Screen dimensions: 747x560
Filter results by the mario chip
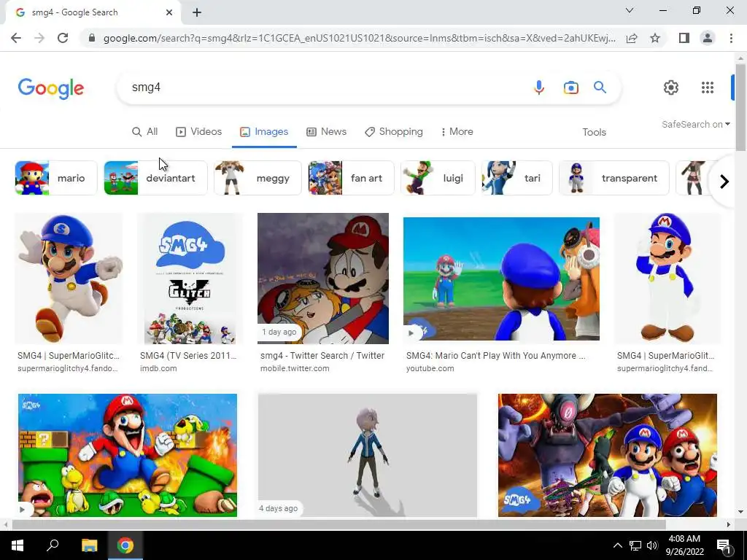click(x=55, y=178)
